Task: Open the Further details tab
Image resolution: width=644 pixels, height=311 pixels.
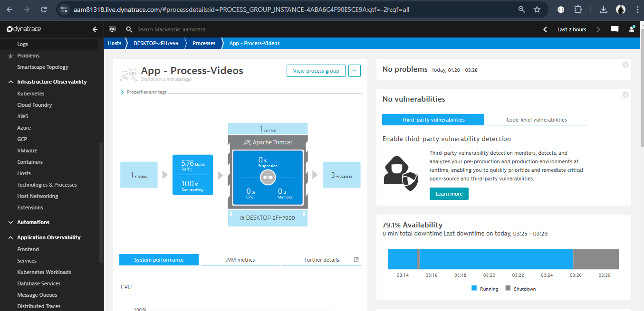Action: tap(322, 260)
